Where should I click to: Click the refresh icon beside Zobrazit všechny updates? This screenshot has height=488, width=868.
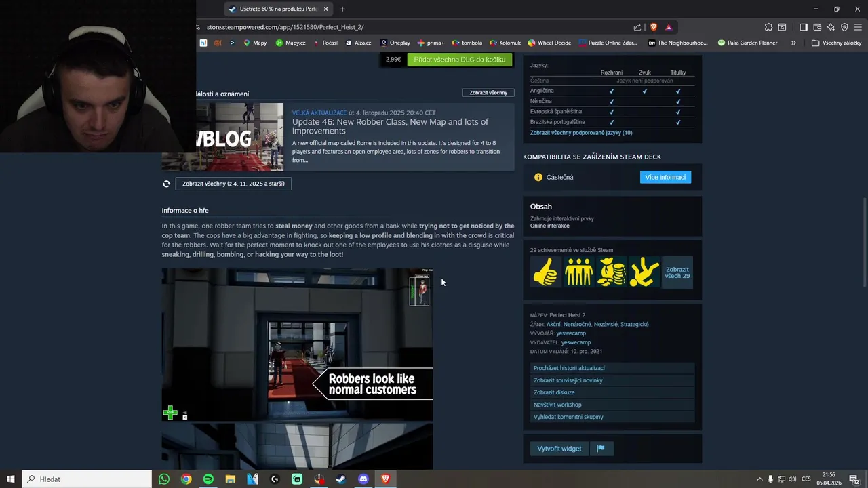coord(166,184)
